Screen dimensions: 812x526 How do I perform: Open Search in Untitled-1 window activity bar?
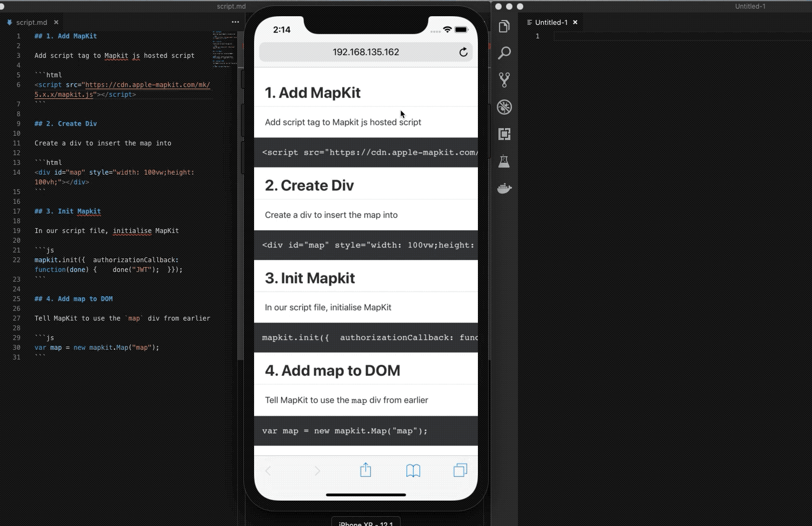click(x=504, y=53)
